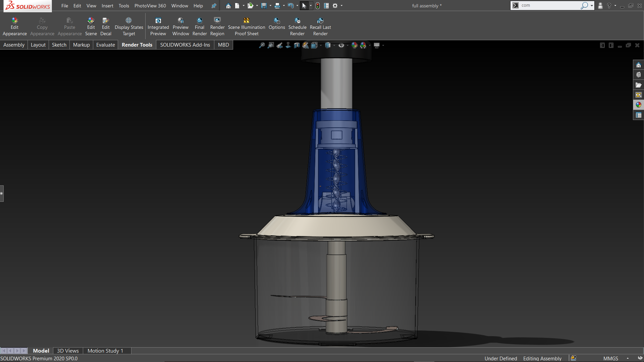Open the Motion Study 1 tab

pos(105,351)
